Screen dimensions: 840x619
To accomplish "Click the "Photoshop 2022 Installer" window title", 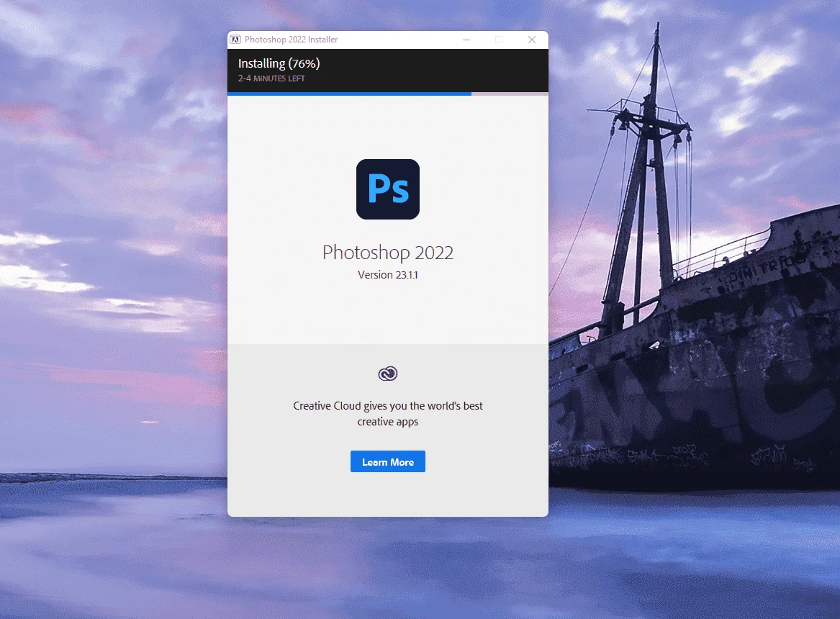I will pyautogui.click(x=291, y=40).
